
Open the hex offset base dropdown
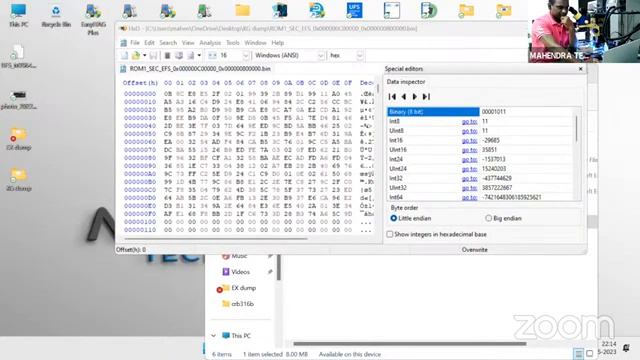point(360,56)
